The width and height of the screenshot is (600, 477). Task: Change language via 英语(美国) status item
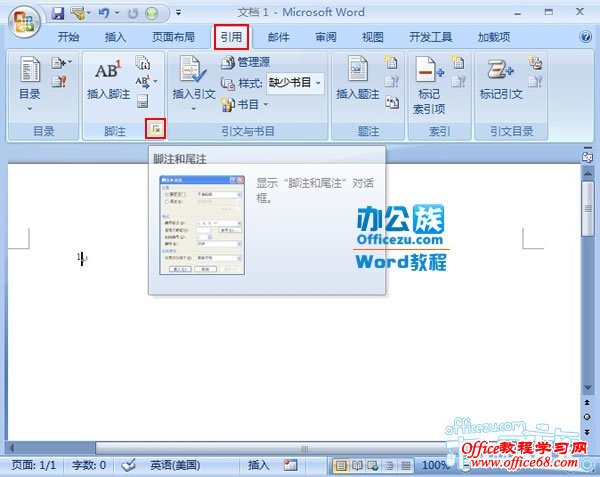[175, 465]
